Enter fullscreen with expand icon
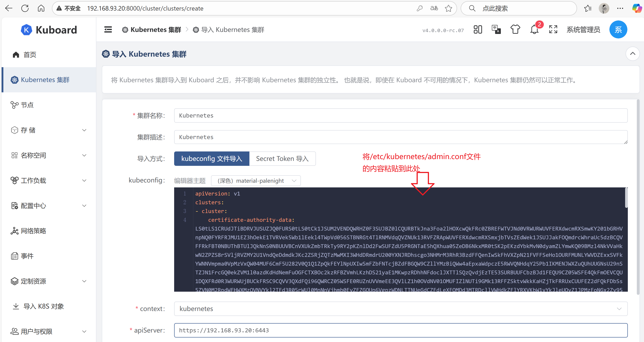The width and height of the screenshot is (644, 342). click(553, 29)
